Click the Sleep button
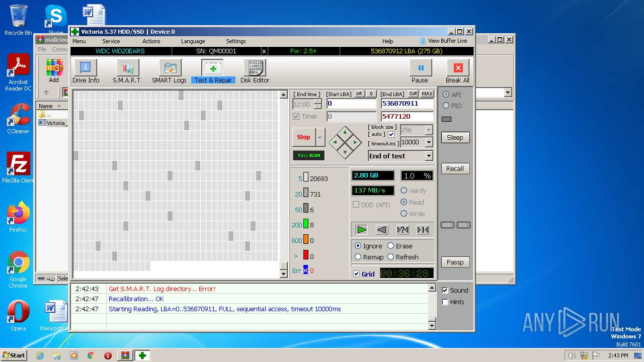644x362 pixels. point(455,137)
